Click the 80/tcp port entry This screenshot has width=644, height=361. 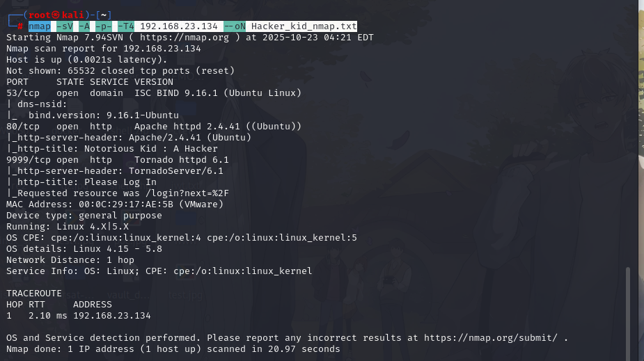click(x=23, y=126)
